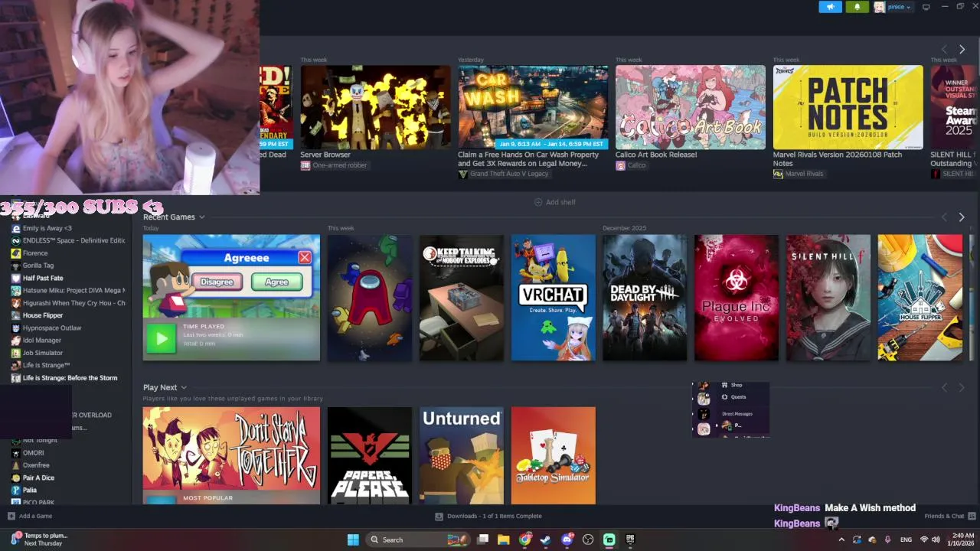The width and height of the screenshot is (980, 551).
Task: Open Plague Inc Evolved cover
Action: (737, 298)
